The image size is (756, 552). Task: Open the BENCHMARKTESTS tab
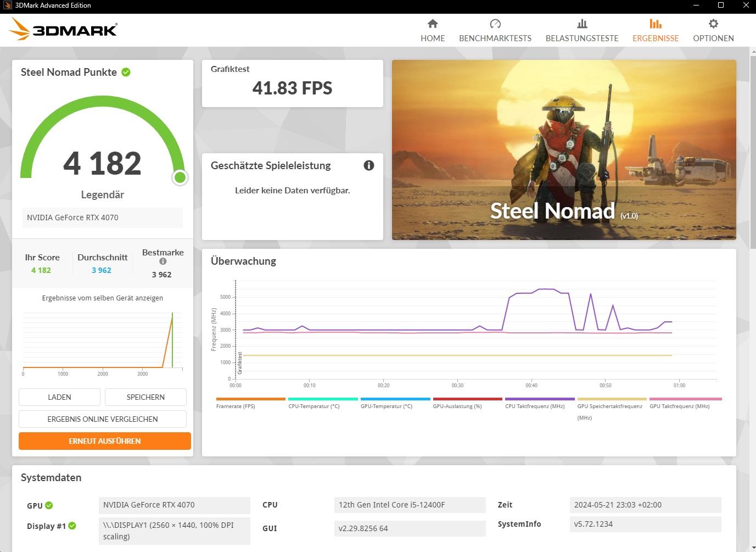495,31
